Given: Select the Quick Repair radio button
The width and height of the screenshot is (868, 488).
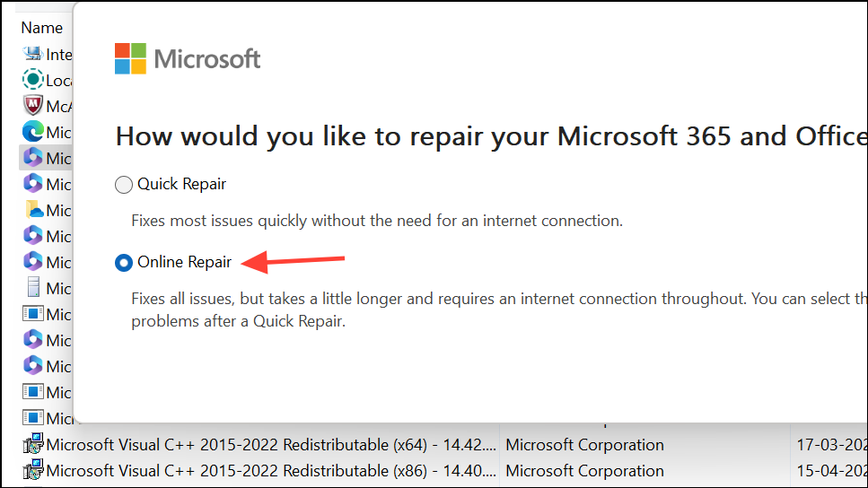Looking at the screenshot, I should [124, 185].
